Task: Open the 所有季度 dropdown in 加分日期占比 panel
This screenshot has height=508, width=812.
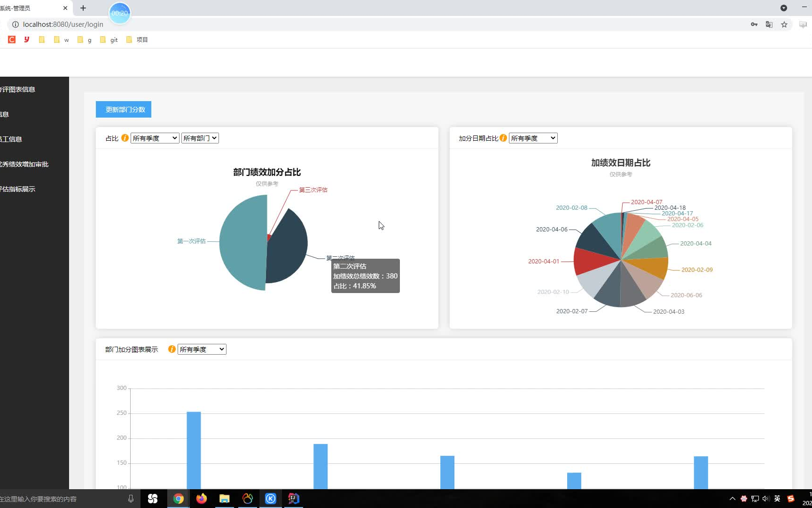Action: [x=533, y=138]
